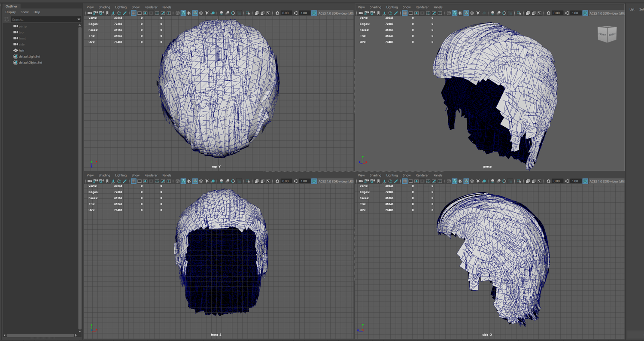This screenshot has height=341, width=644.
Task: Select defaultObjectSet in the Outliner
Action: point(30,62)
